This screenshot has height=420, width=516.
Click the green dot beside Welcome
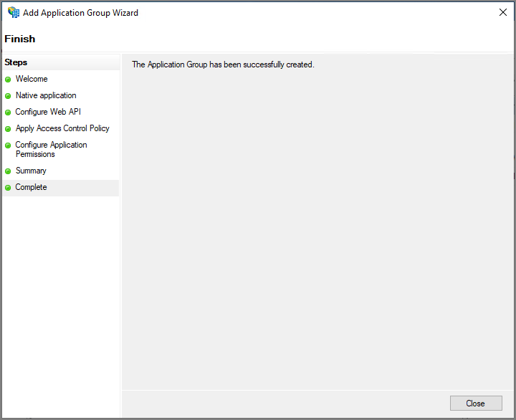point(8,80)
